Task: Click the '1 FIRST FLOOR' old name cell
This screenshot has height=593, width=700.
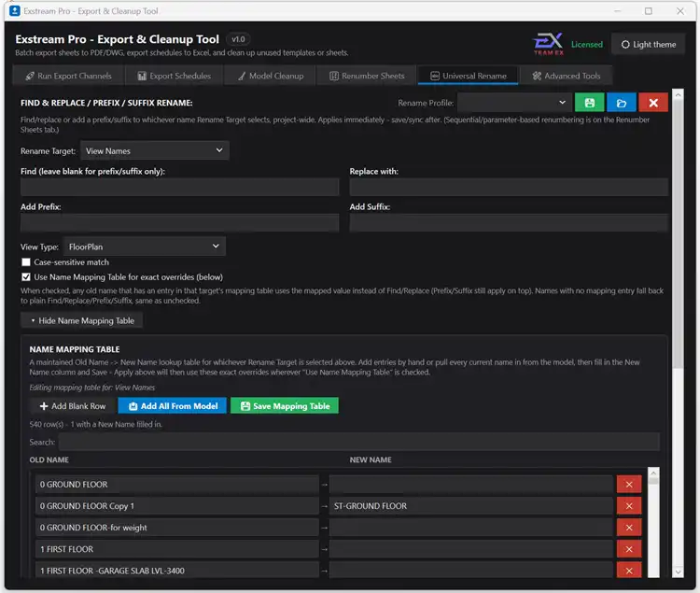Action: [176, 549]
